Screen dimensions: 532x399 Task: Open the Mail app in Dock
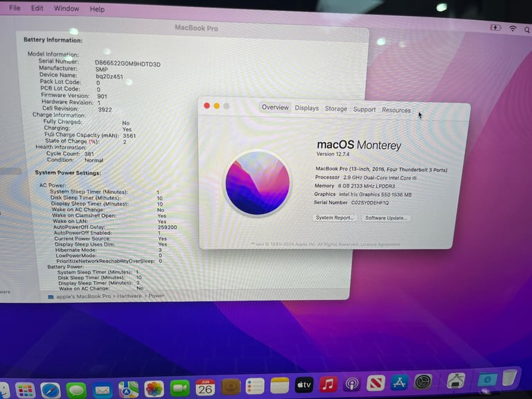click(102, 389)
